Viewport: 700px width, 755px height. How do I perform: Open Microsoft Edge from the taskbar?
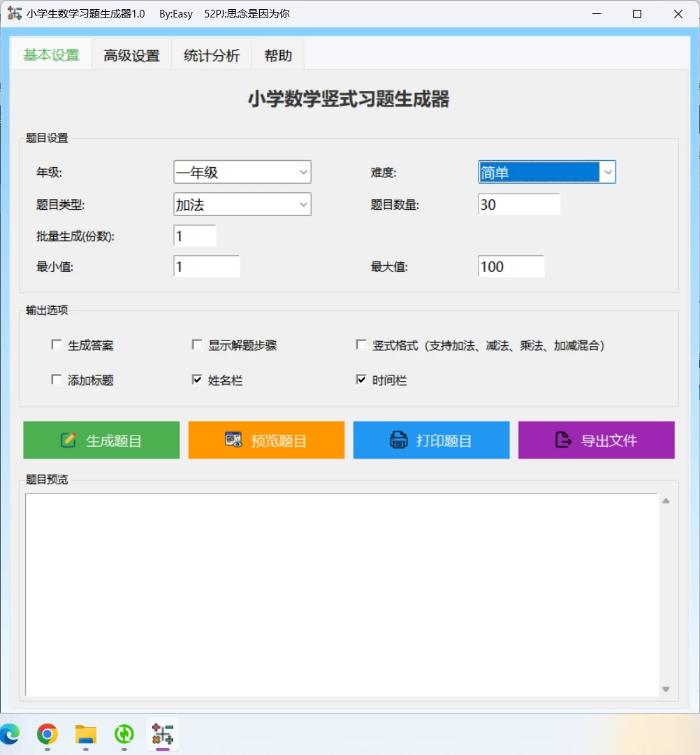point(10,734)
